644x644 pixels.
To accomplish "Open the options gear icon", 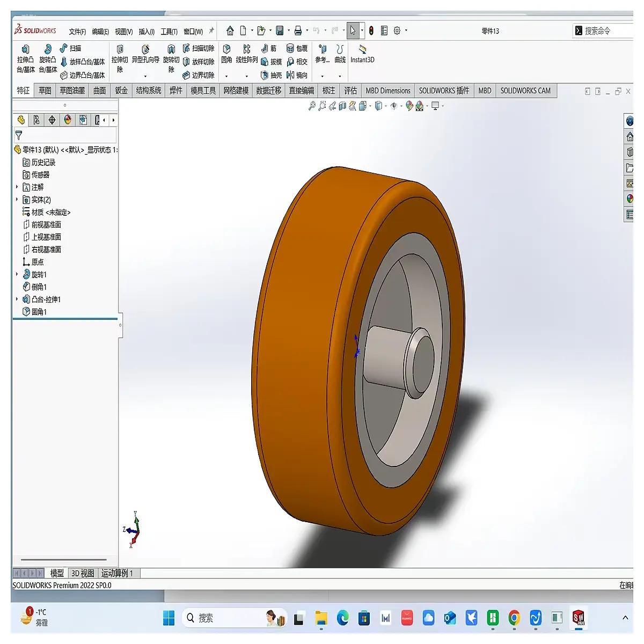I will (397, 31).
